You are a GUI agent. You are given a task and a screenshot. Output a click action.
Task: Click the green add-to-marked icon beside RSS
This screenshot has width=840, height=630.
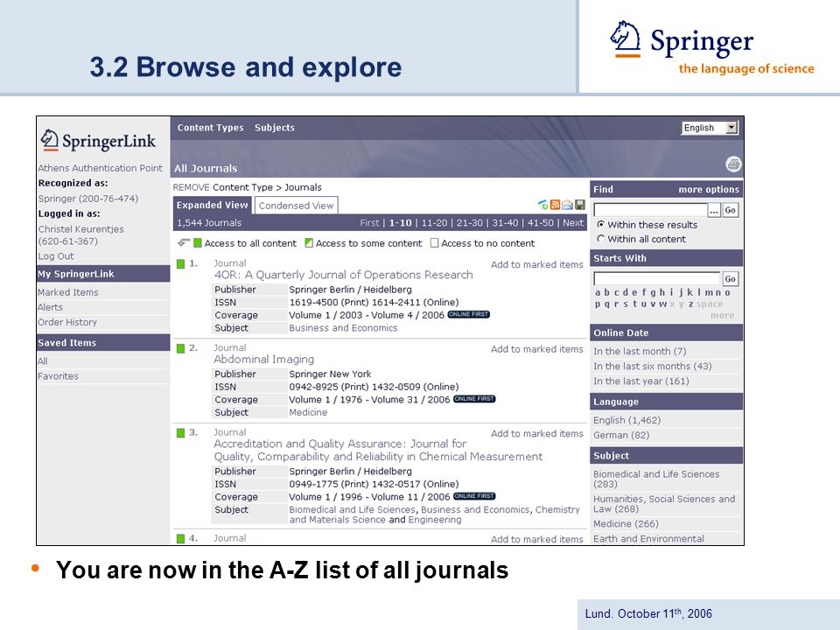(542, 205)
